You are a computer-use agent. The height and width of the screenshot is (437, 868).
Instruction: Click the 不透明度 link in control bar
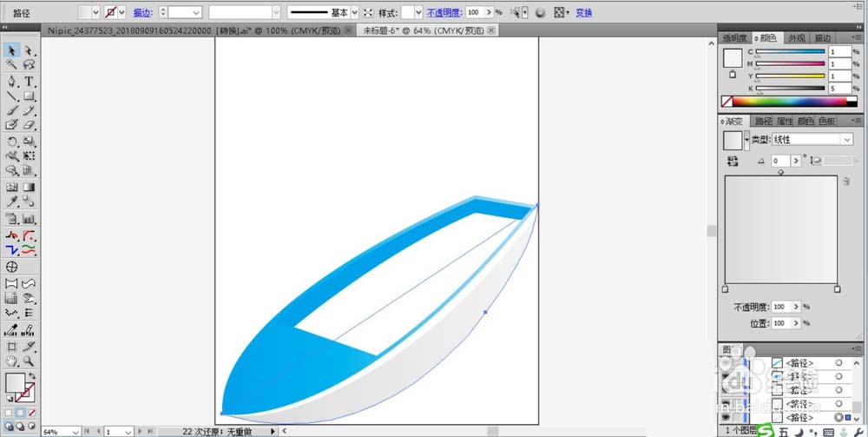click(444, 12)
